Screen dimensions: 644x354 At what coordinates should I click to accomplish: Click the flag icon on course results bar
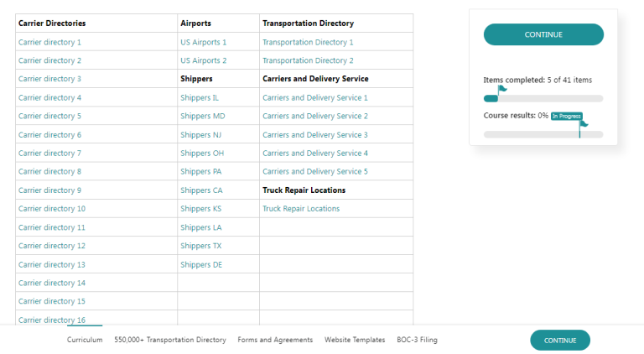point(583,125)
